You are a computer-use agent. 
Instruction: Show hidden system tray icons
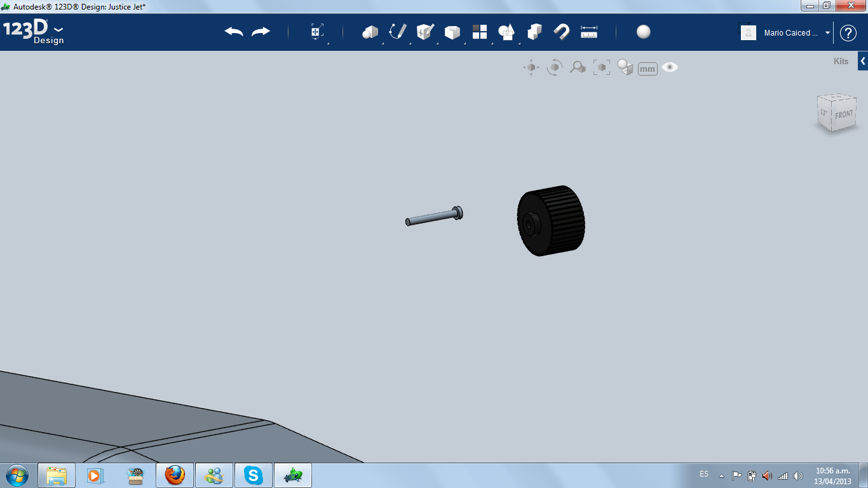point(721,475)
